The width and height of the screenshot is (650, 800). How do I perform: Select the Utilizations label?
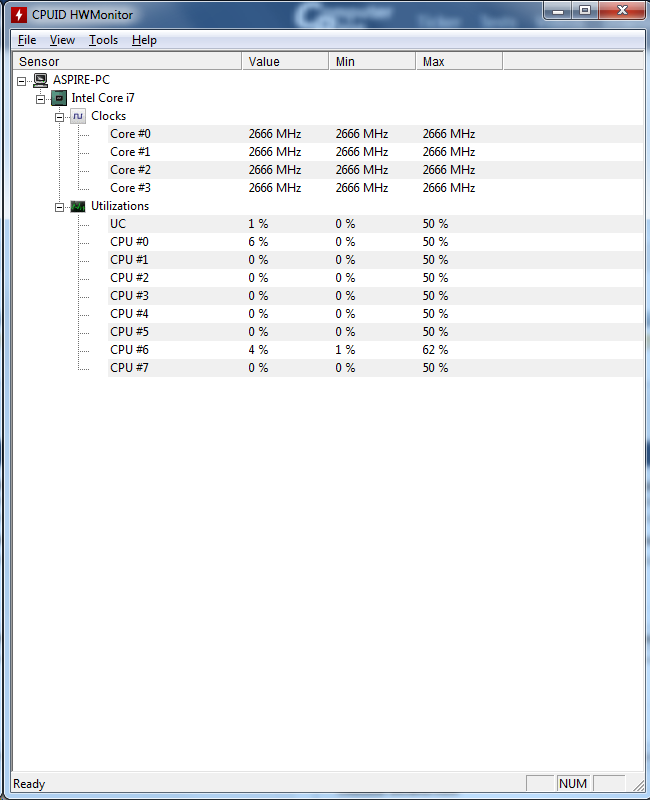point(120,206)
